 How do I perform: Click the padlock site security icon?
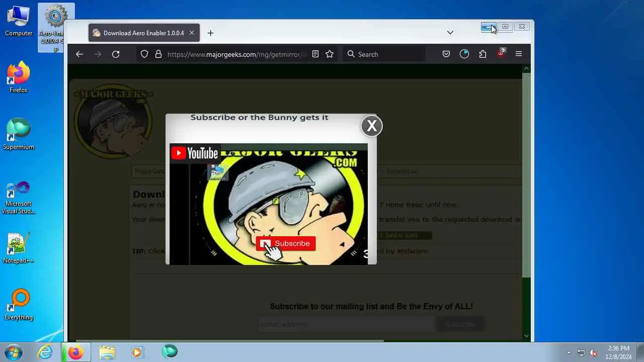click(x=158, y=54)
